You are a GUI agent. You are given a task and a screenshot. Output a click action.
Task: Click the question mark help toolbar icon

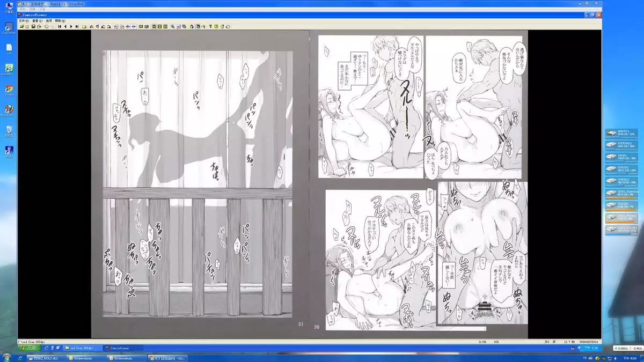pos(210,26)
